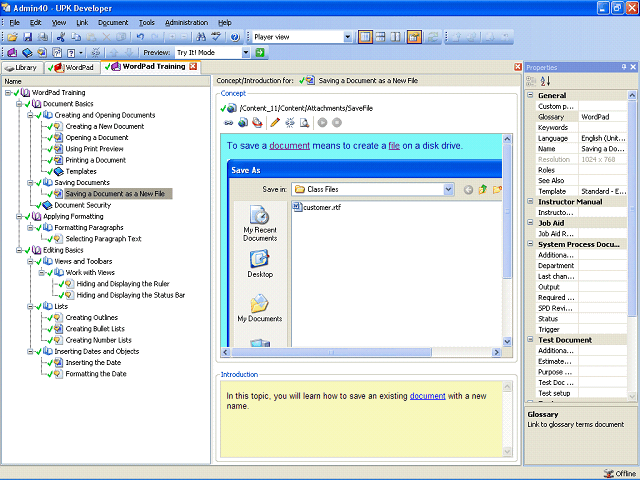Open the Try It! Mode preview dropdown
Screen dimensions: 640x480
[246, 52]
